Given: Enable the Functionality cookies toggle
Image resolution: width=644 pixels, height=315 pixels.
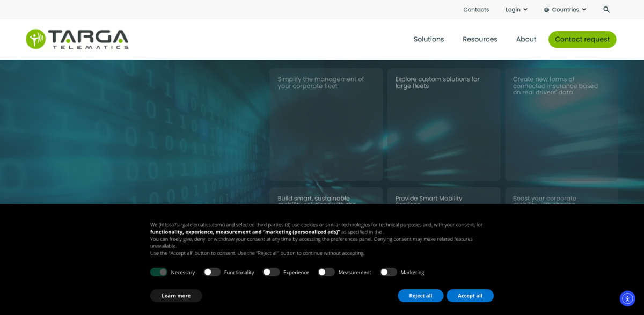Looking at the screenshot, I should (212, 272).
